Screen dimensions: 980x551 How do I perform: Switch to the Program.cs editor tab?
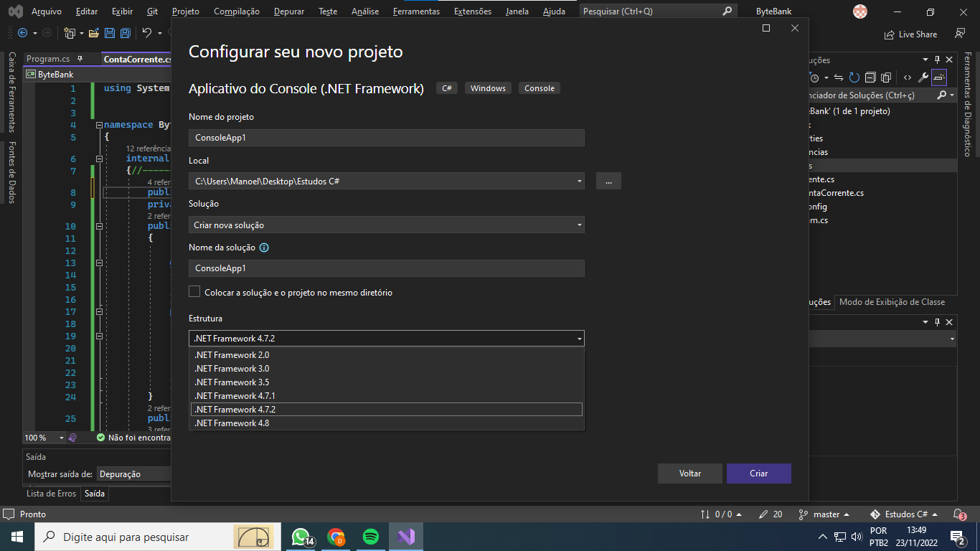(48, 59)
